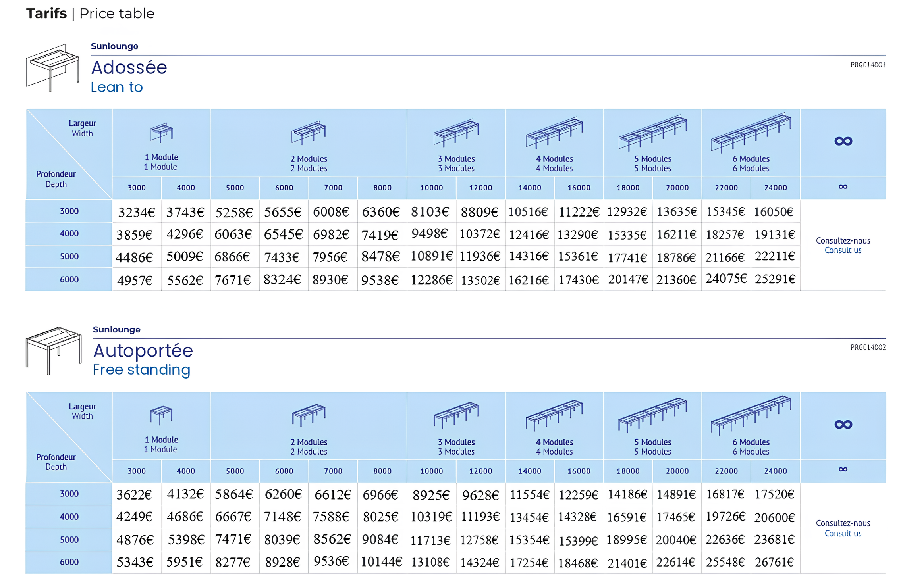Image resolution: width=903 pixels, height=588 pixels.
Task: Select the 25291€ price cell
Action: tap(775, 279)
